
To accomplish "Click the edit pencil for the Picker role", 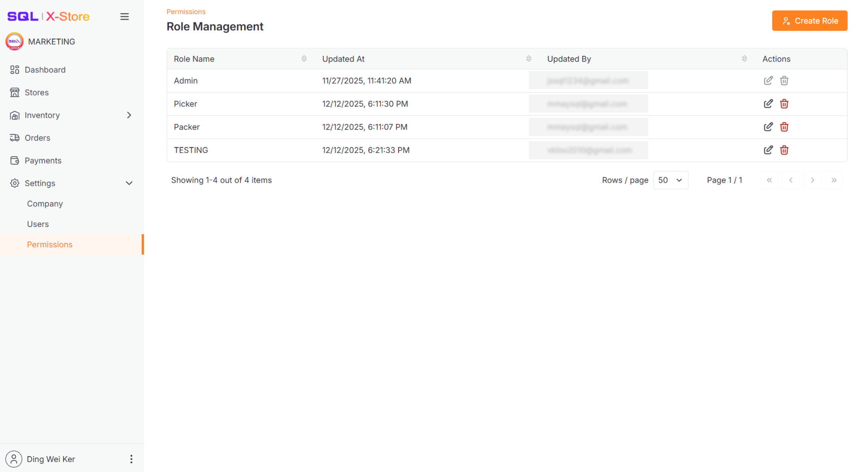I will [x=768, y=103].
